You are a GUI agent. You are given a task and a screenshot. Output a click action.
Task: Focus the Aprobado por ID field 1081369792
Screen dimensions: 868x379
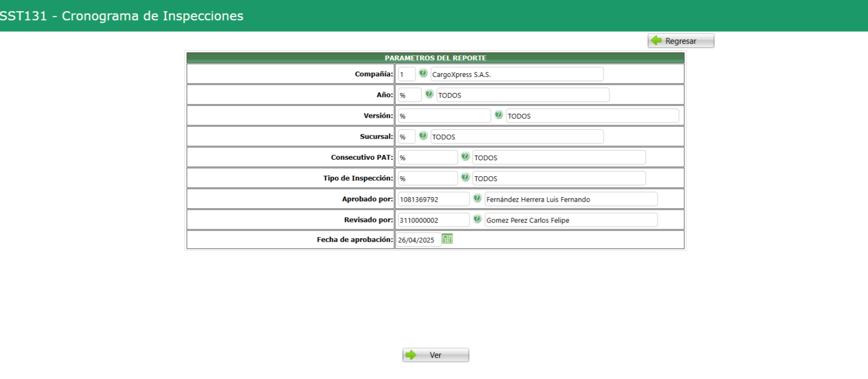(434, 199)
